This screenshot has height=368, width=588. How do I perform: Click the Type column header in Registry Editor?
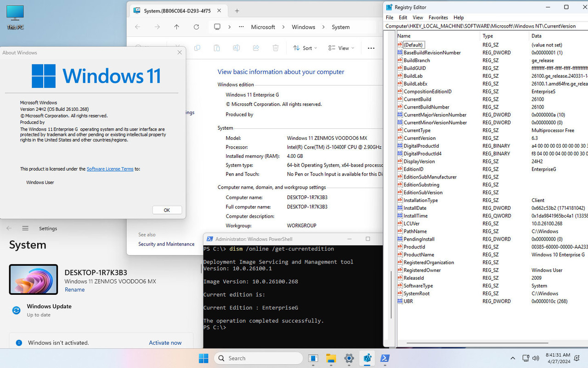pyautogui.click(x=504, y=36)
